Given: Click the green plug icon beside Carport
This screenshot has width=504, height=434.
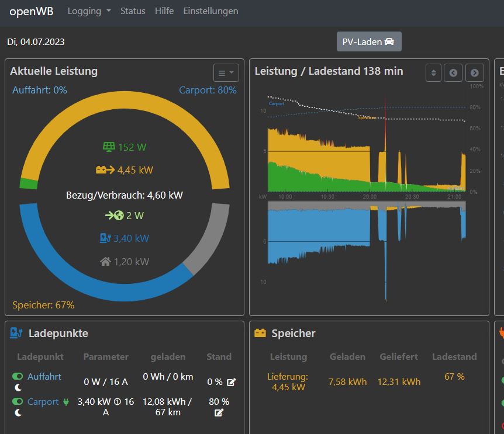Looking at the screenshot, I should pos(66,402).
